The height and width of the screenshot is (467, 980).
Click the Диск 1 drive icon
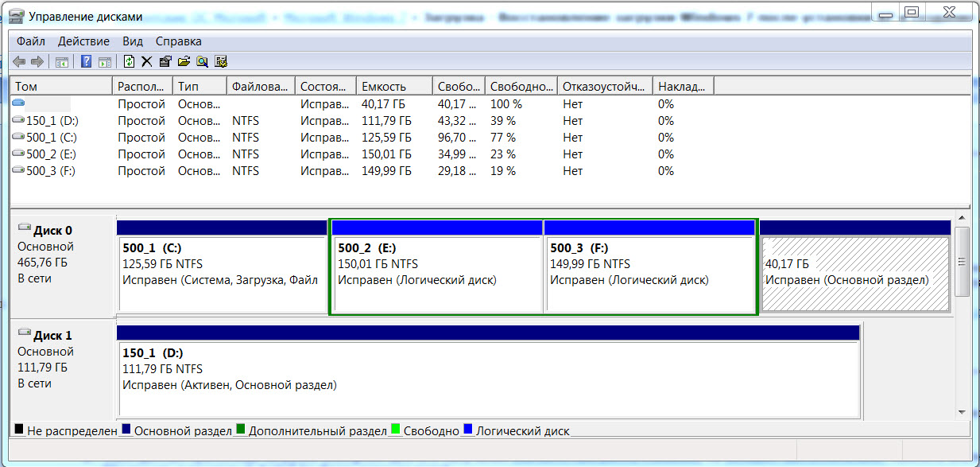pos(24,333)
